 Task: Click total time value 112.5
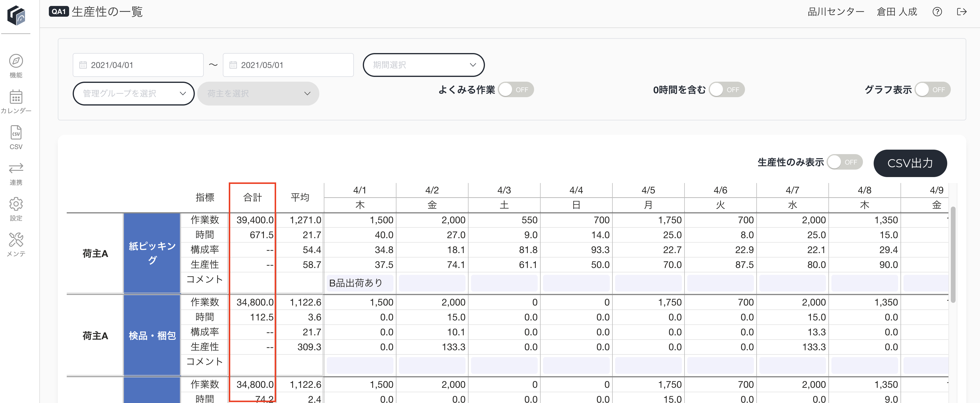point(261,317)
